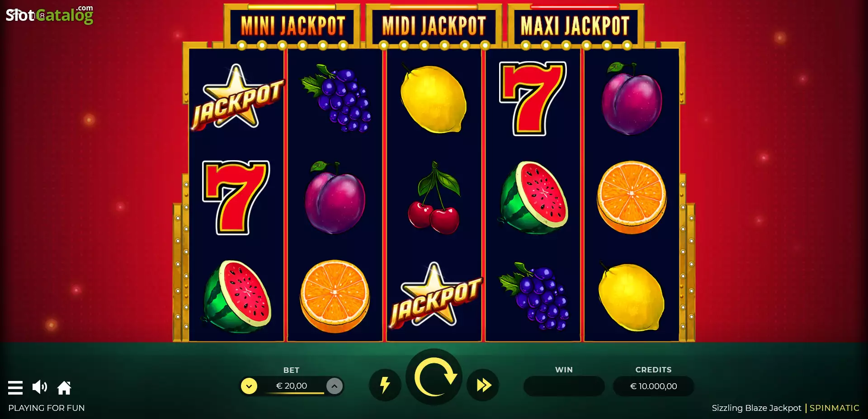Start autoplay with double-arrow button

(483, 385)
